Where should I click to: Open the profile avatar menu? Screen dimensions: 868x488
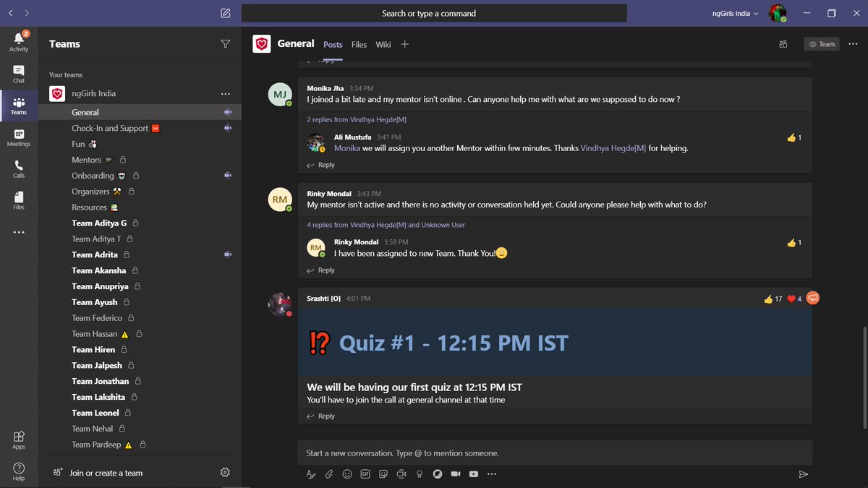tap(778, 13)
